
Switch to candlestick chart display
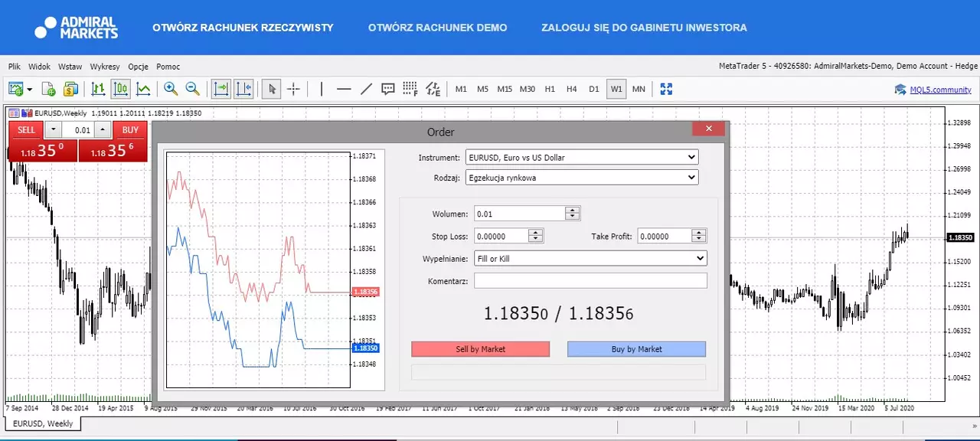pos(120,89)
